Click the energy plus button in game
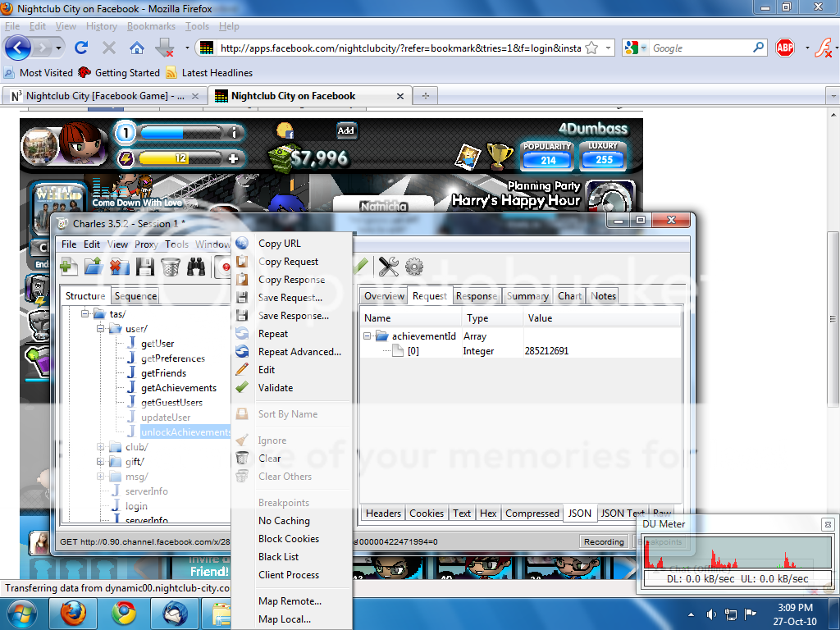 coord(233,158)
